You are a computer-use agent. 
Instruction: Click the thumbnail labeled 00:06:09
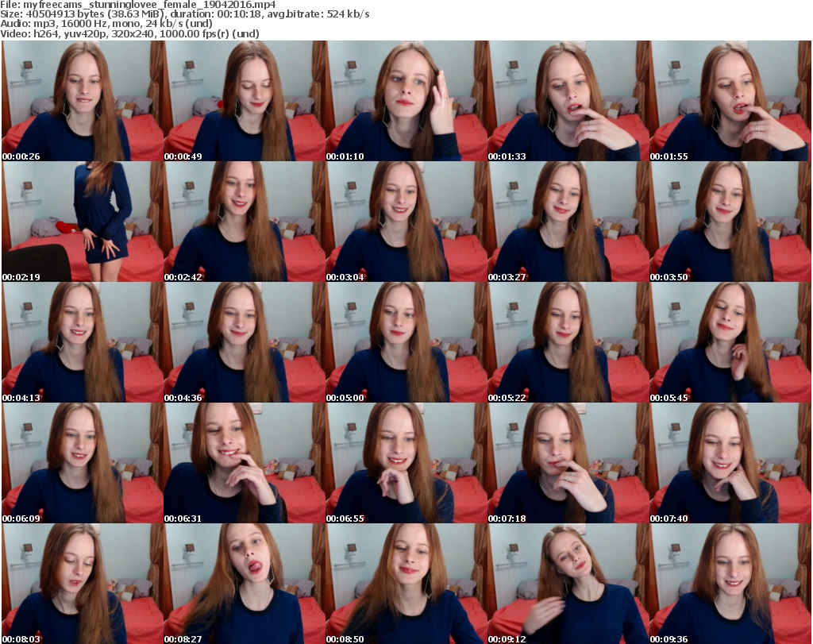click(x=83, y=464)
